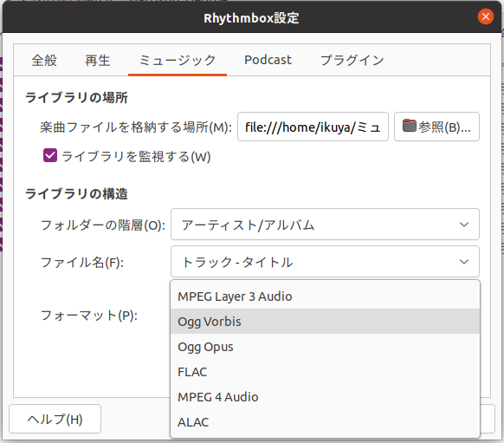Screen dimensions: 504x443
Task: Open the プラグイン tab
Action: coord(352,60)
